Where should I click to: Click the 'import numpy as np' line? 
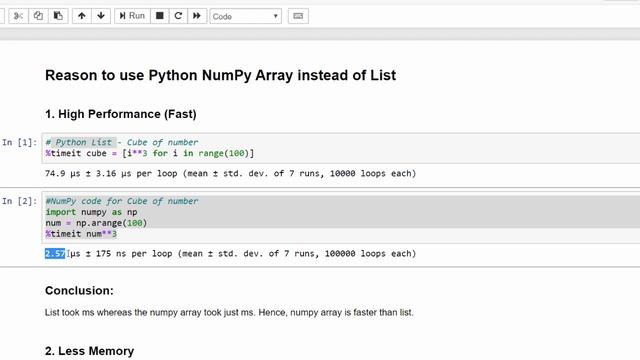(91, 212)
